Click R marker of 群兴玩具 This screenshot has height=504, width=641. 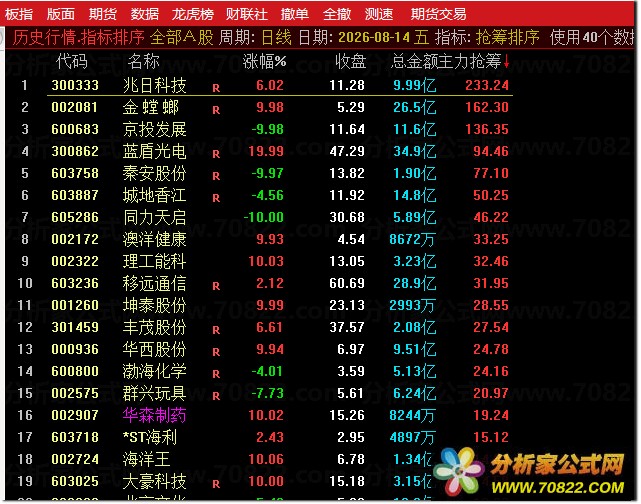216,396
